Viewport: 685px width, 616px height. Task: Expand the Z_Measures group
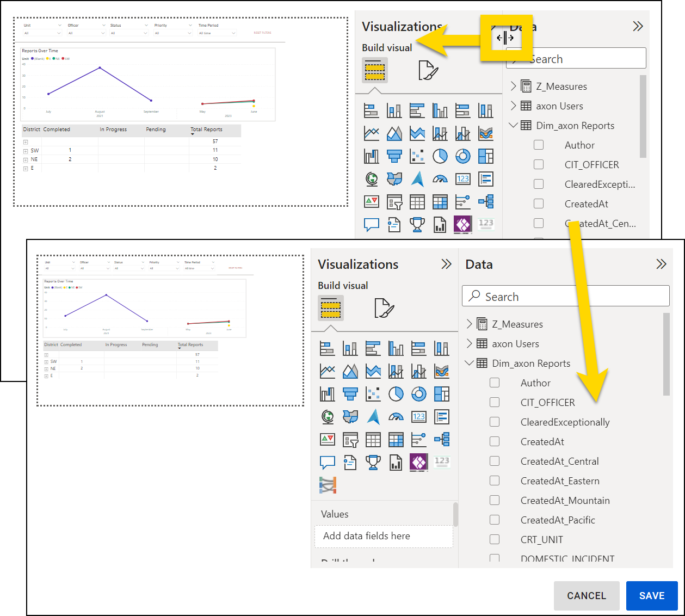tap(470, 324)
